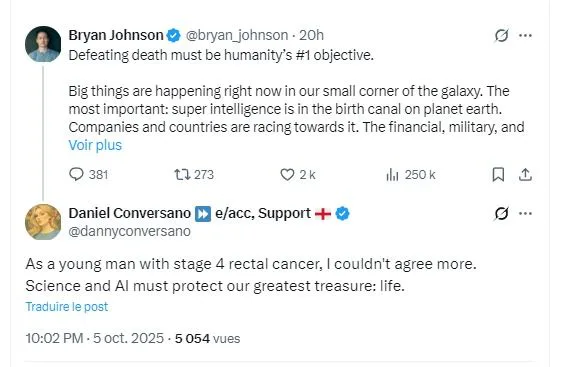Share Bryan Johnson's post
Viewport: 563px width, 367px height.
[525, 175]
